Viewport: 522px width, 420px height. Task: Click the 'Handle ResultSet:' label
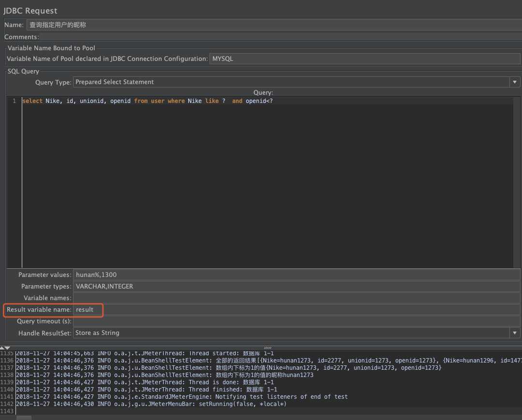(x=45, y=333)
